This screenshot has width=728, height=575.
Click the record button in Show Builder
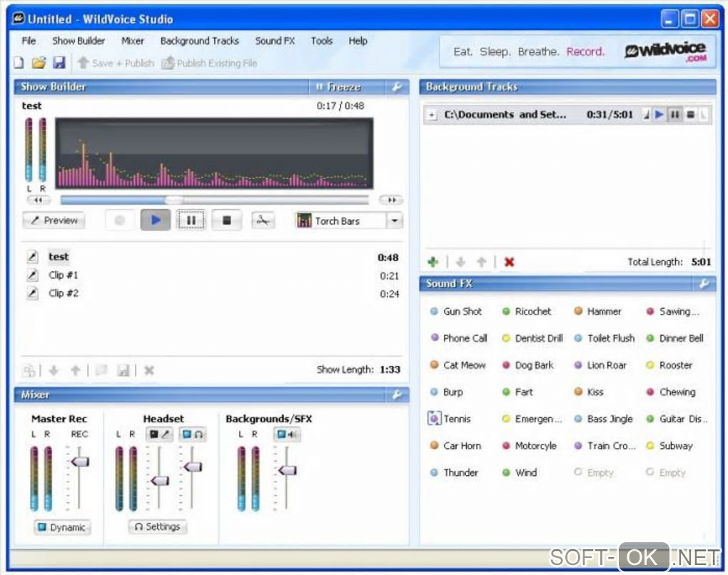[x=119, y=220]
